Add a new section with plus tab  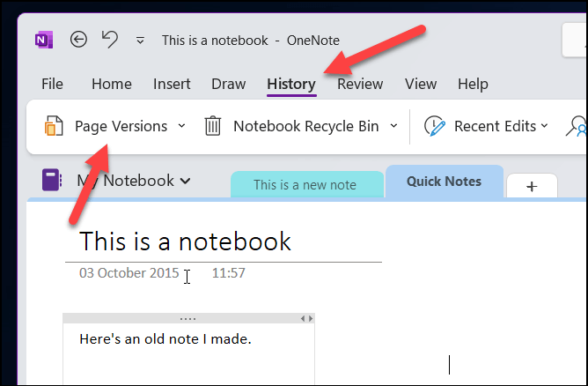532,186
